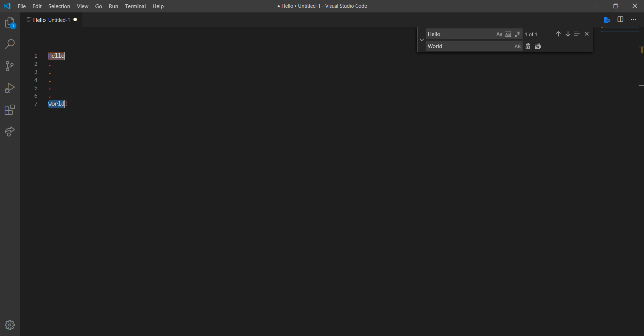Open the editor More Actions menu
This screenshot has height=336, width=644.
click(x=634, y=19)
